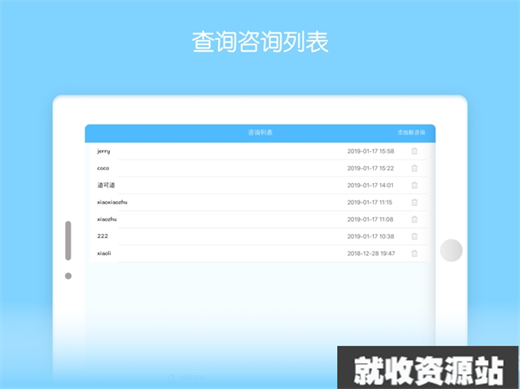Click trash icon beside the 222 entry
This screenshot has height=389, width=520.
(x=414, y=236)
